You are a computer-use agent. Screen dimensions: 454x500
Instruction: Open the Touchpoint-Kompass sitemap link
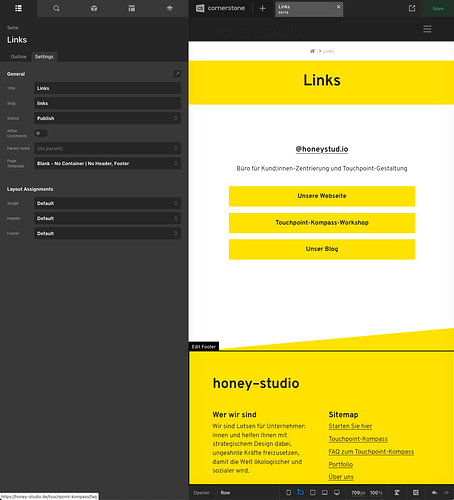(358, 439)
